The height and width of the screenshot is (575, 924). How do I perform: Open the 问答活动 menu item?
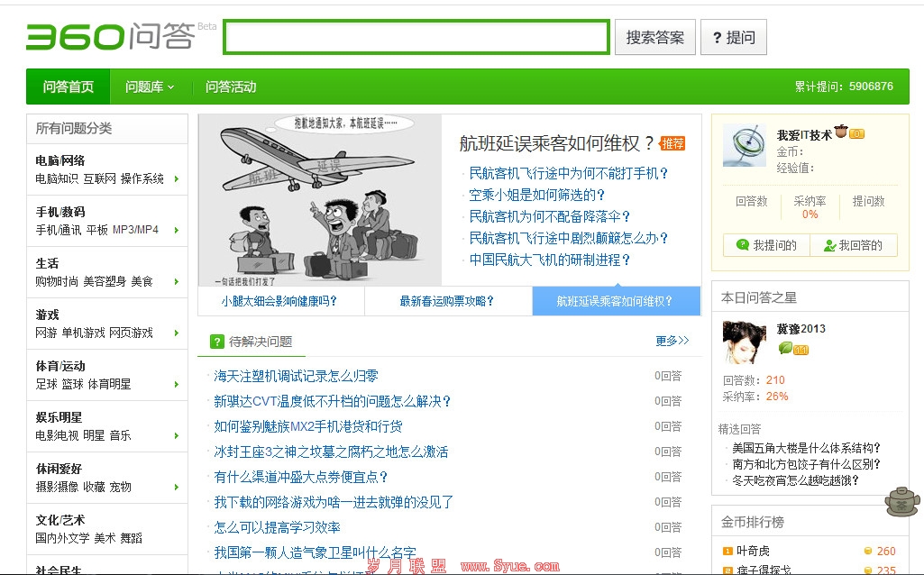click(231, 87)
